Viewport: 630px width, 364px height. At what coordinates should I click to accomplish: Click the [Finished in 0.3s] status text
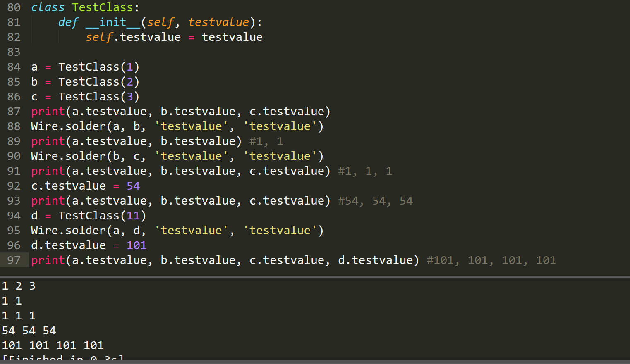tap(62, 359)
